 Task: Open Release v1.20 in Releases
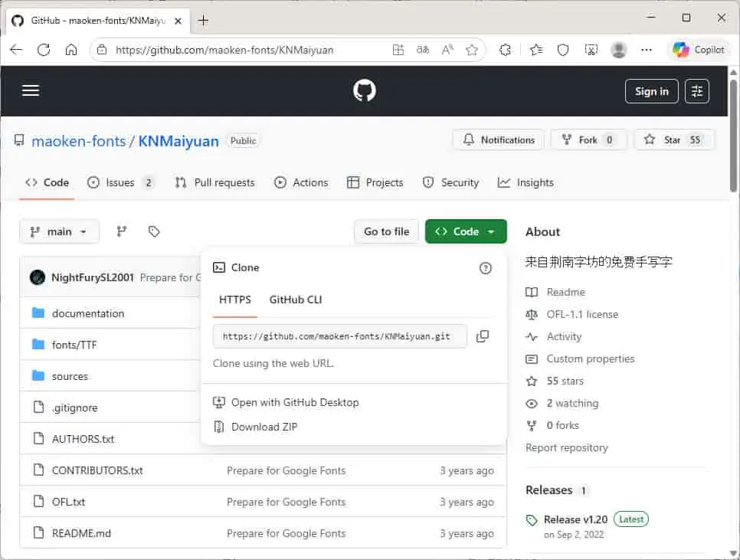tap(575, 519)
